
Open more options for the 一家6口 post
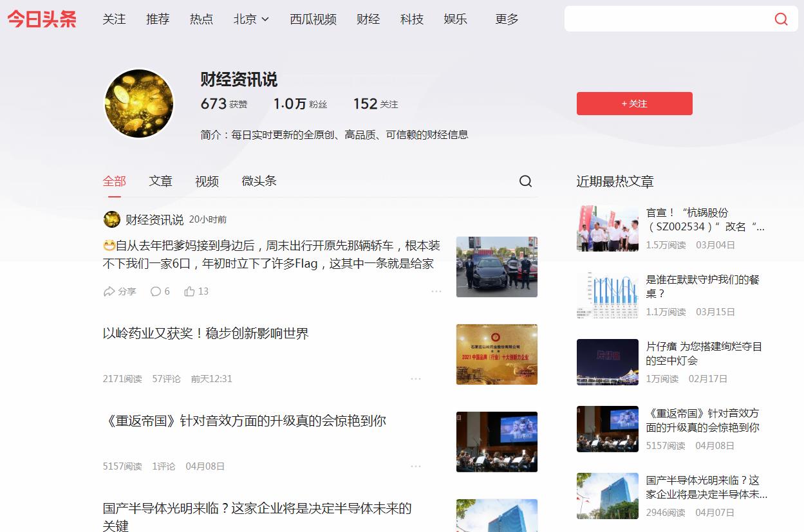coord(436,291)
